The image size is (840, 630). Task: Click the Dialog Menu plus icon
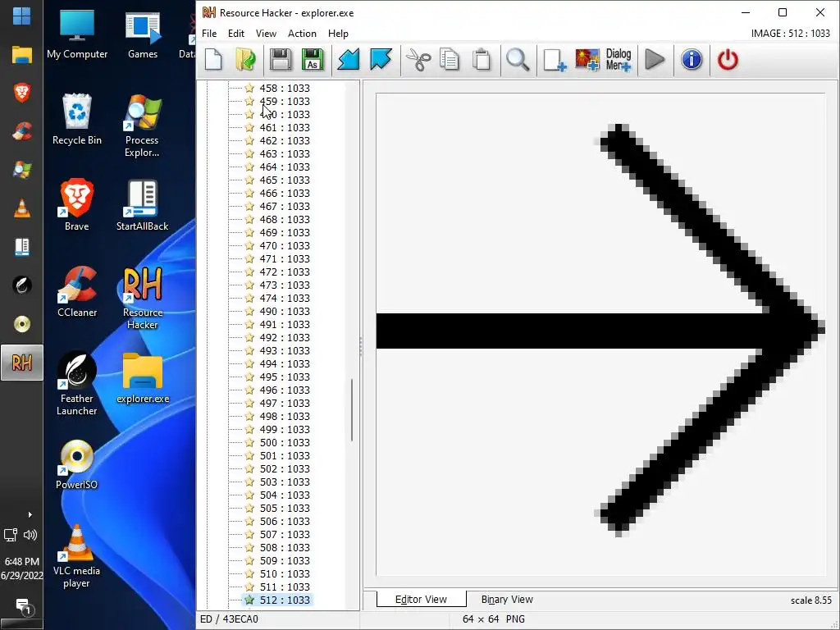619,59
